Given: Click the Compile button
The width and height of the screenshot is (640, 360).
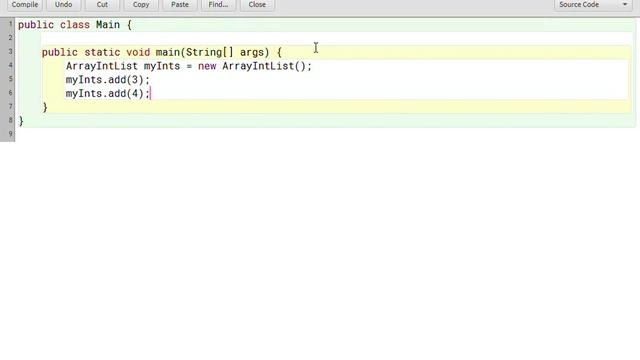Looking at the screenshot, I should (x=25, y=5).
